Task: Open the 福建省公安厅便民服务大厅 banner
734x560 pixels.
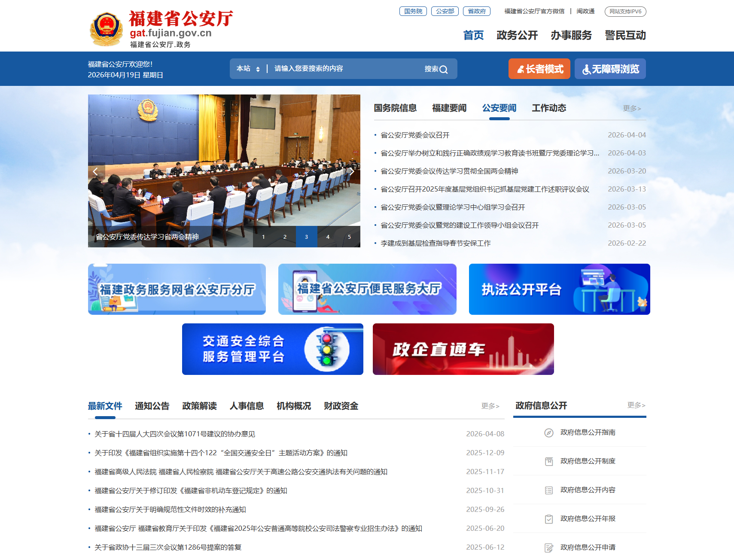Action: (367, 289)
